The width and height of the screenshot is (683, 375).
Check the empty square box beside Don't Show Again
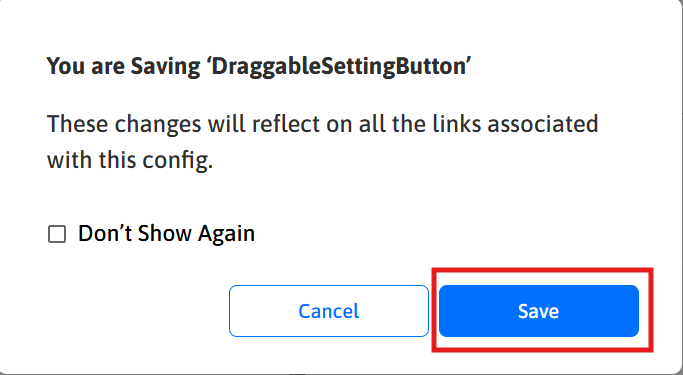click(57, 234)
